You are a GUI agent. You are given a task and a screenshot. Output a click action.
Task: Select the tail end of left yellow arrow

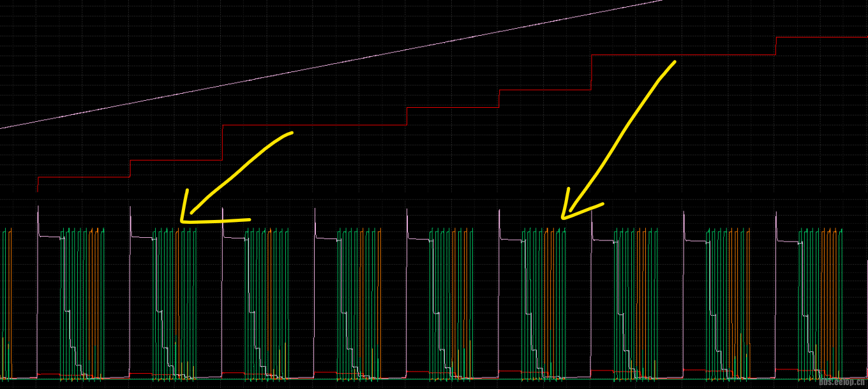(291, 133)
